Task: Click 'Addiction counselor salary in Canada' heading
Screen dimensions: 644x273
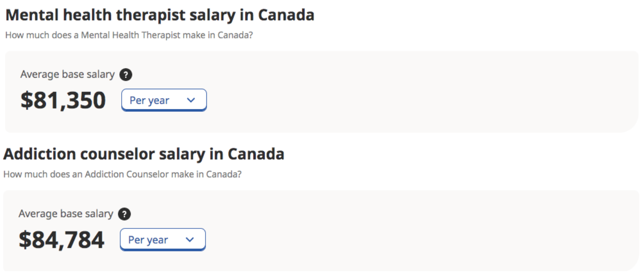Action: (x=143, y=154)
